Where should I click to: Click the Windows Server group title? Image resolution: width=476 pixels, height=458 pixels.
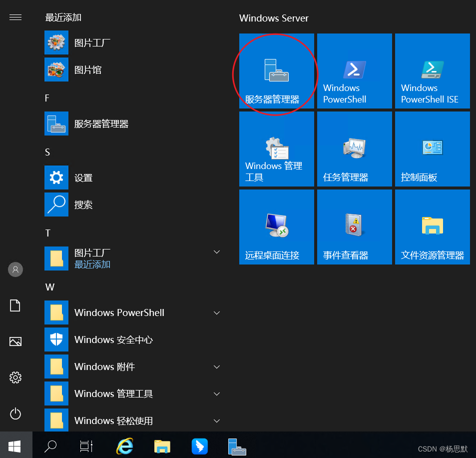tap(274, 18)
